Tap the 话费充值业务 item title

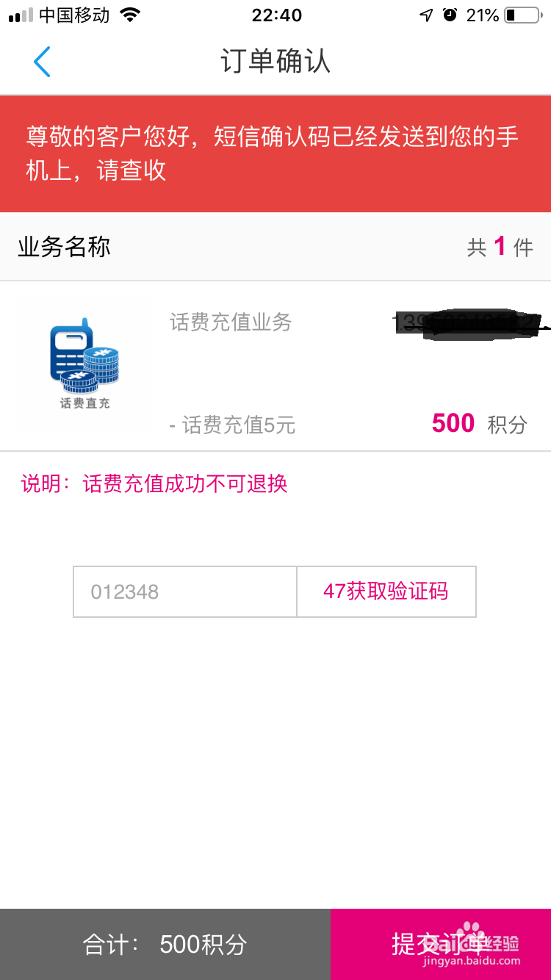[x=231, y=322]
